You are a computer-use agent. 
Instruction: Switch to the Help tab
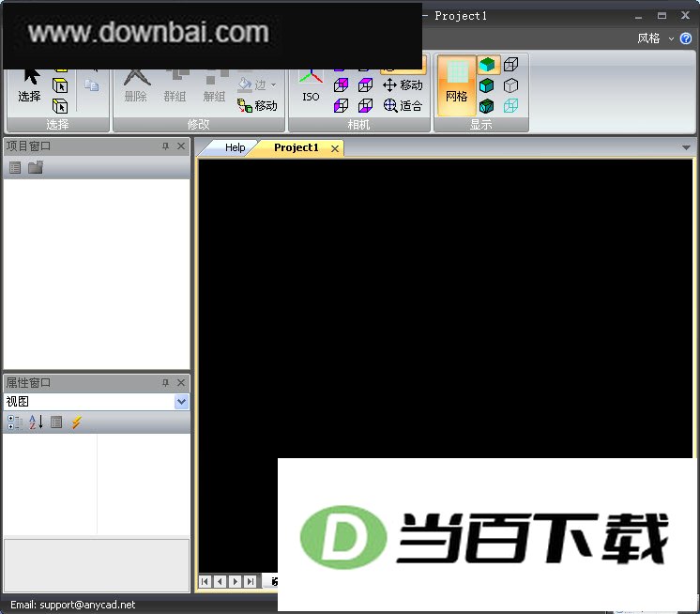pyautogui.click(x=235, y=147)
